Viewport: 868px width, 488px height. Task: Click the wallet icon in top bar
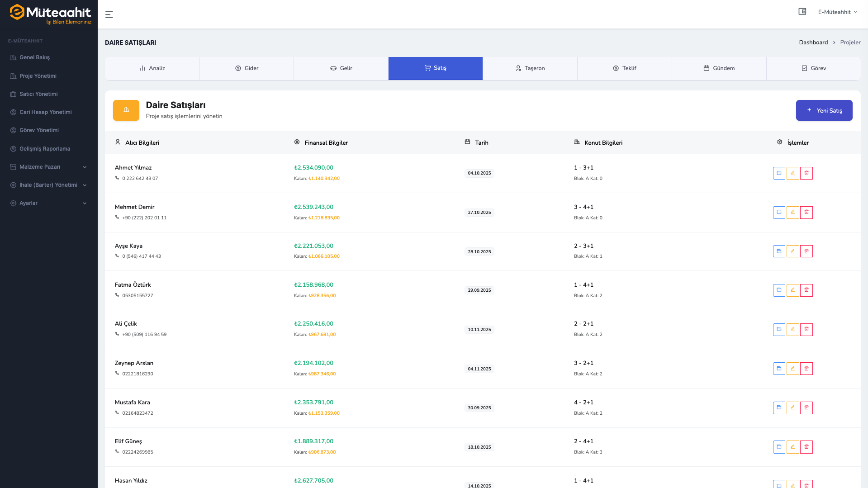pos(802,12)
